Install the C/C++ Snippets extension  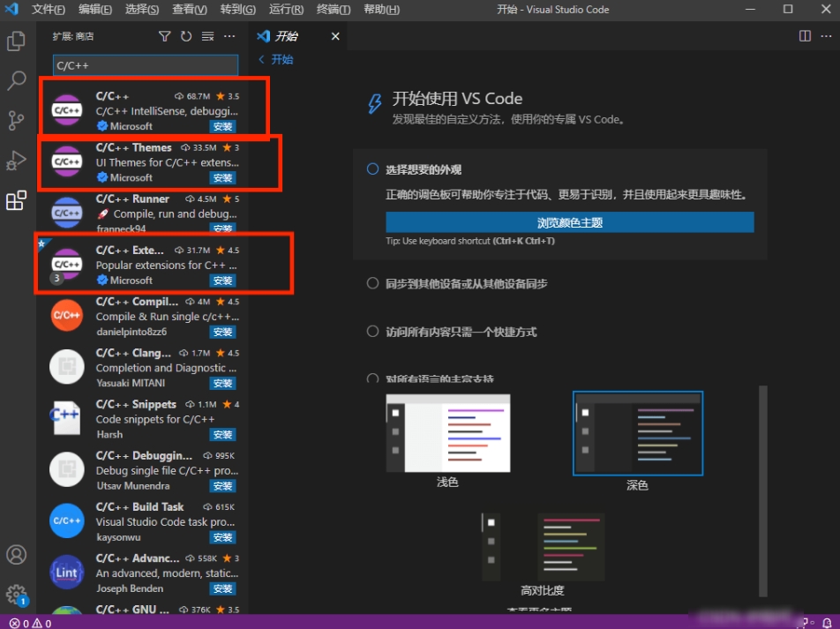222,435
